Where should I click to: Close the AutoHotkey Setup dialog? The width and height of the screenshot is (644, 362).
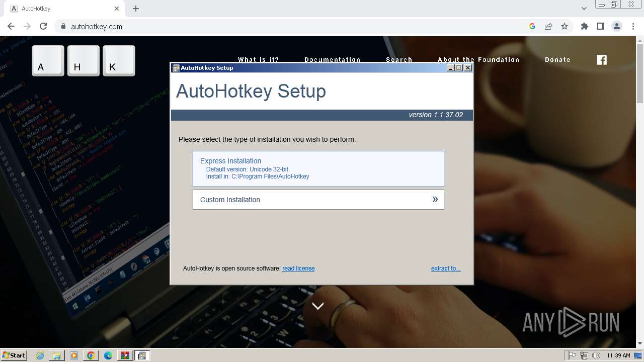pos(468,68)
